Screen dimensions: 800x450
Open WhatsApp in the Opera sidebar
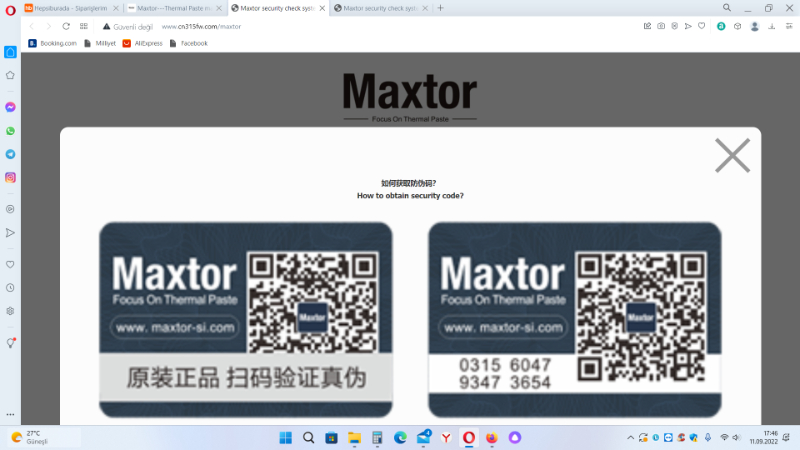click(x=10, y=131)
